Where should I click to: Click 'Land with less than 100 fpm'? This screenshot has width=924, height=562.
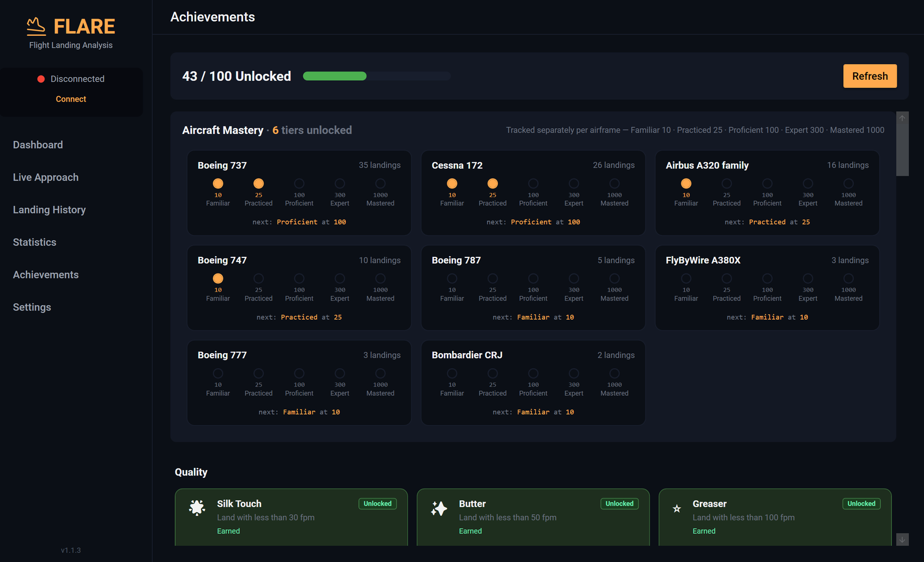tap(743, 518)
